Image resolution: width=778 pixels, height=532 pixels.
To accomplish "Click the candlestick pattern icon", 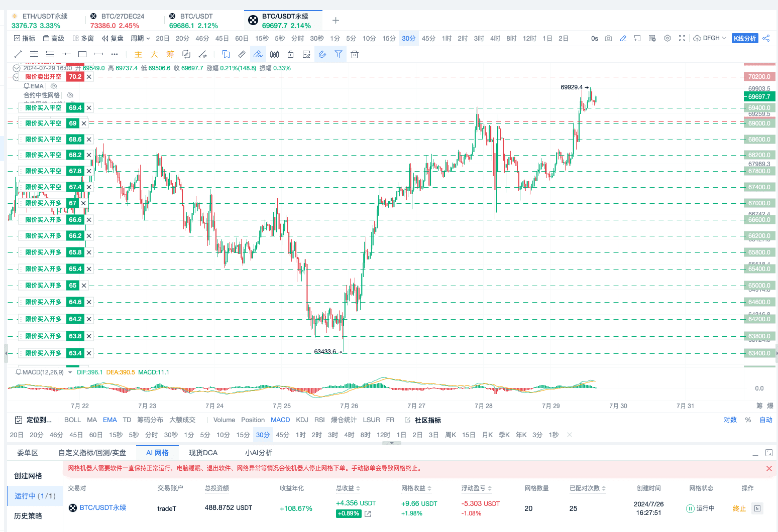I will tap(274, 54).
